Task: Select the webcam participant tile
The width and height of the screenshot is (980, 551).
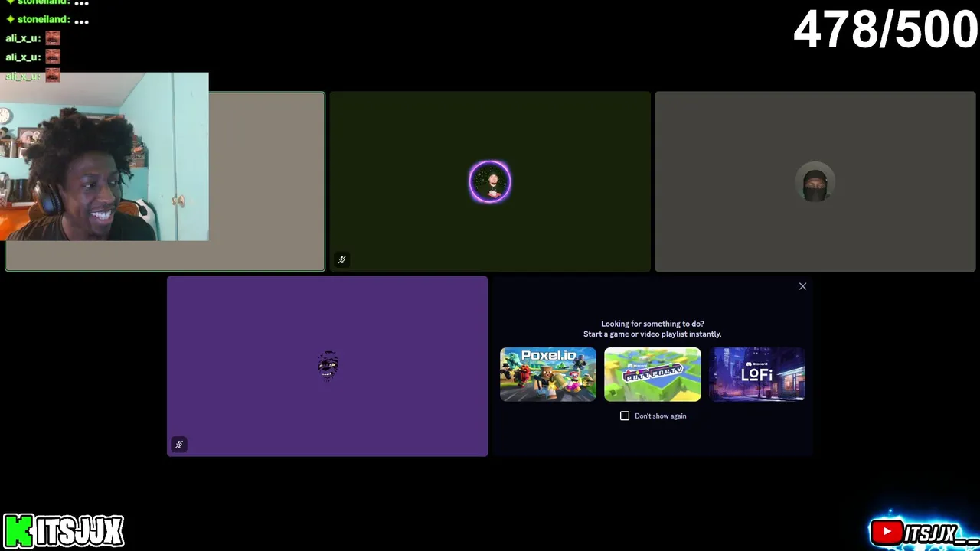Action: click(x=165, y=181)
